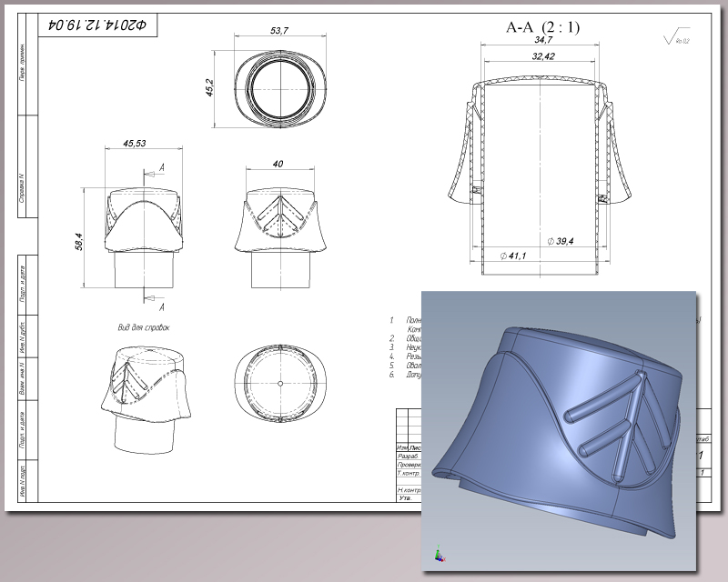Click the A-A cross-section drawing
This screenshot has width=728, height=582.
[x=540, y=176]
